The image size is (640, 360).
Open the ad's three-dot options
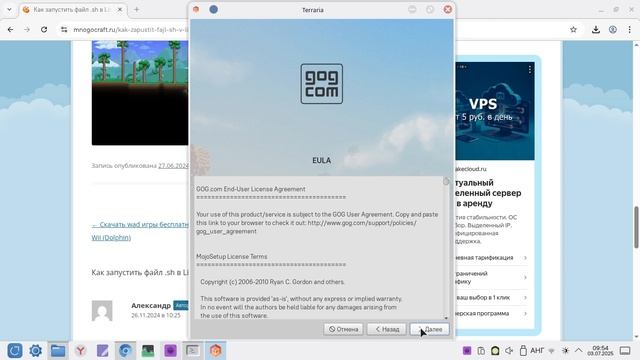tap(529, 69)
